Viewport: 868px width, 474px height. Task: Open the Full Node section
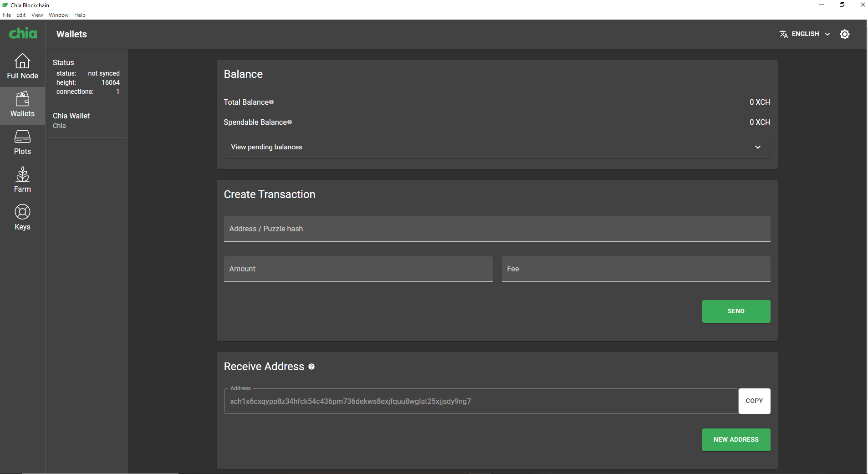tap(22, 66)
